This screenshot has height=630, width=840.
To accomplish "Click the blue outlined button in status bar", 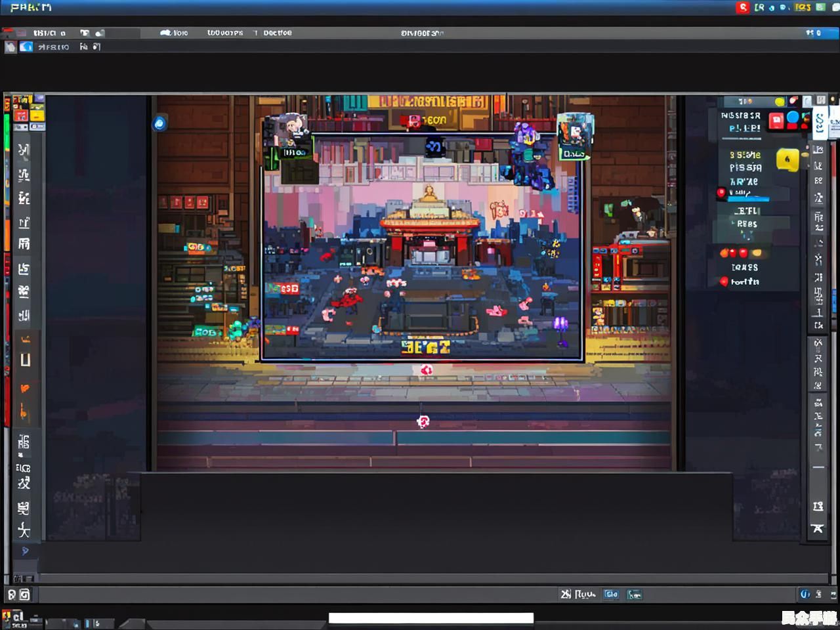I will [x=611, y=594].
